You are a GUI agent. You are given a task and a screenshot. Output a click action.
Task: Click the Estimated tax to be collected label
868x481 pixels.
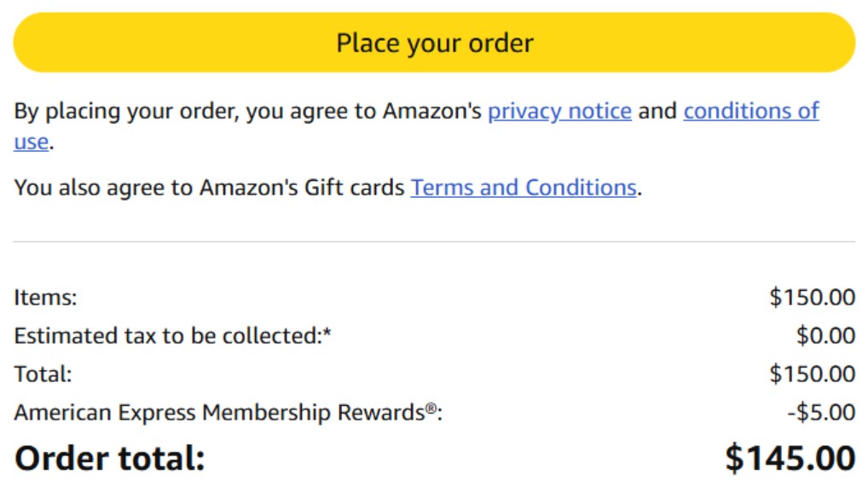[166, 336]
